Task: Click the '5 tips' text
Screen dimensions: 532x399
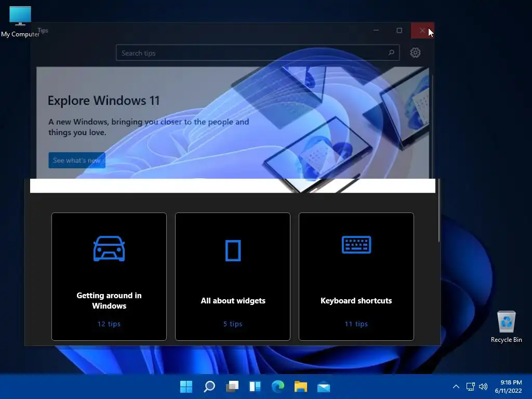Action: [233, 324]
